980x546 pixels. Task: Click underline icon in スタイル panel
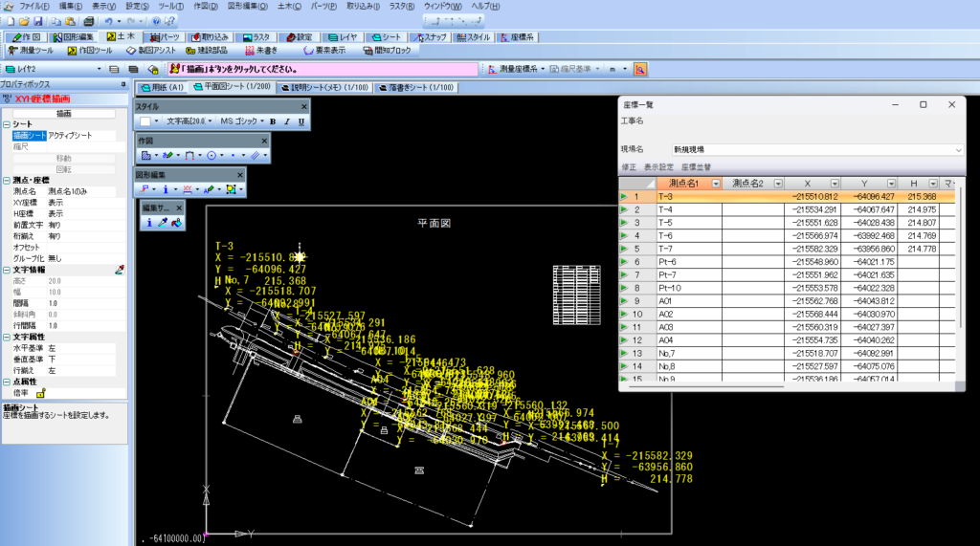click(301, 121)
